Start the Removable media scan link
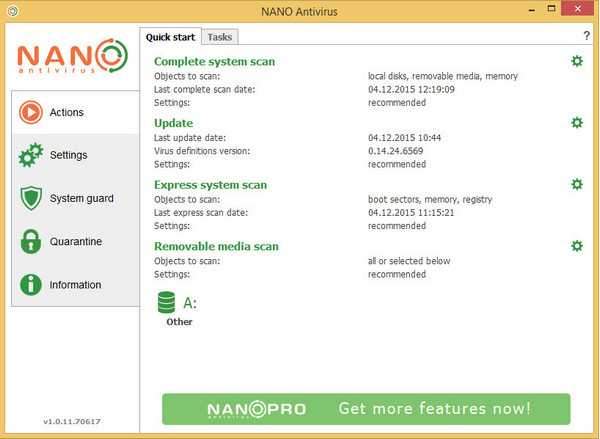 (216, 246)
